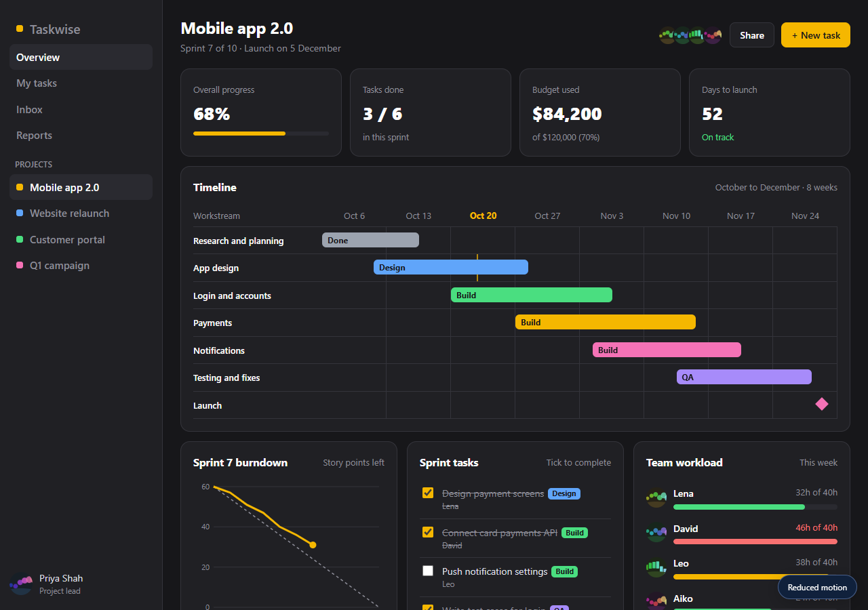Create a task with New task button
This screenshot has width=868, height=610.
(x=816, y=35)
